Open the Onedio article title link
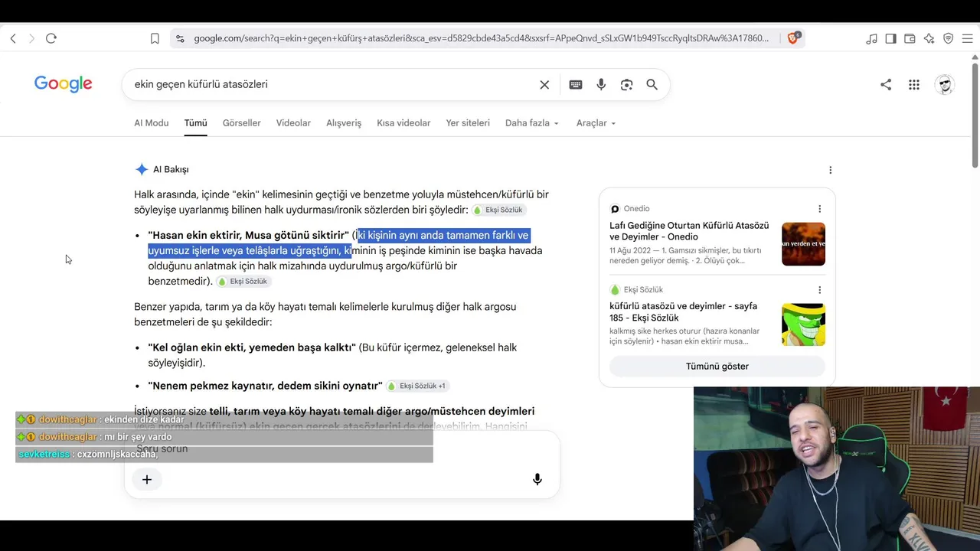Image resolution: width=980 pixels, height=551 pixels. point(689,231)
